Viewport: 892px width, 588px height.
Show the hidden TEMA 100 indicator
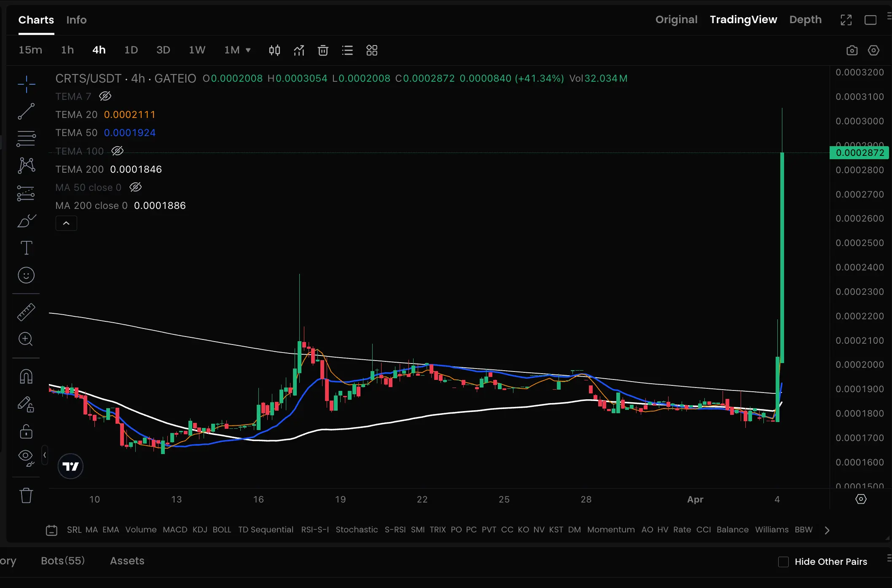[117, 151]
